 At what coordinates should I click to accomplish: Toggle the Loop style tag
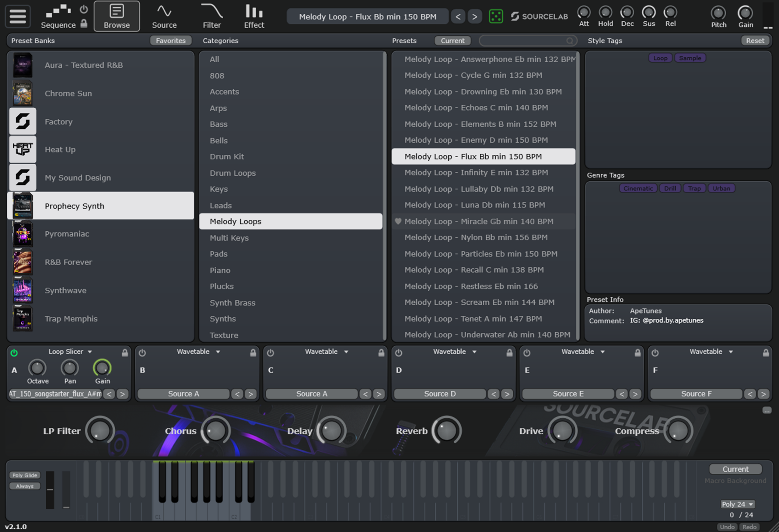[660, 58]
